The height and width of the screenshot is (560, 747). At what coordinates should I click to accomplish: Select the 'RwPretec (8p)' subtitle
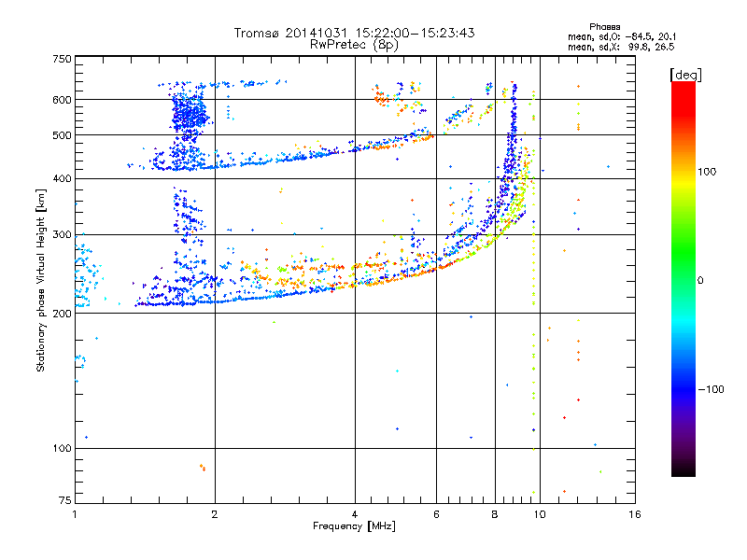tap(354, 45)
